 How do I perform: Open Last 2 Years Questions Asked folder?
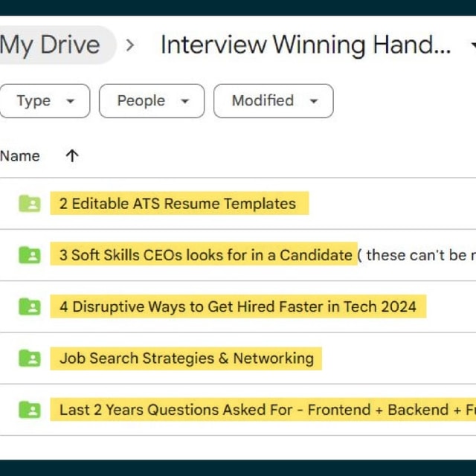tap(260, 410)
